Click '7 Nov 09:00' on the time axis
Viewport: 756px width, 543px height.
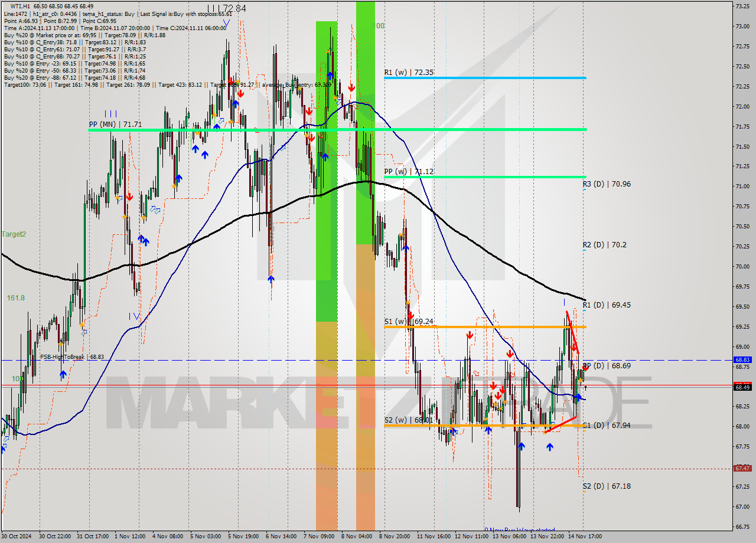pos(320,537)
